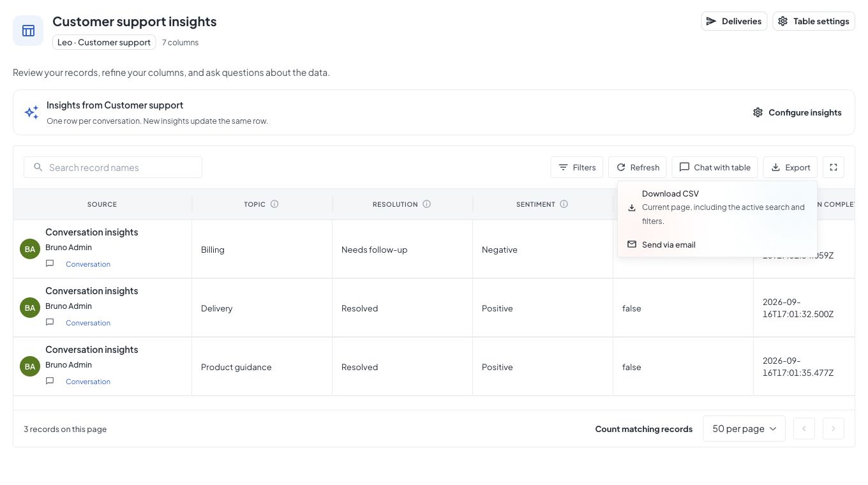Click the Source column header
The height and width of the screenshot is (485, 868).
[x=102, y=204]
